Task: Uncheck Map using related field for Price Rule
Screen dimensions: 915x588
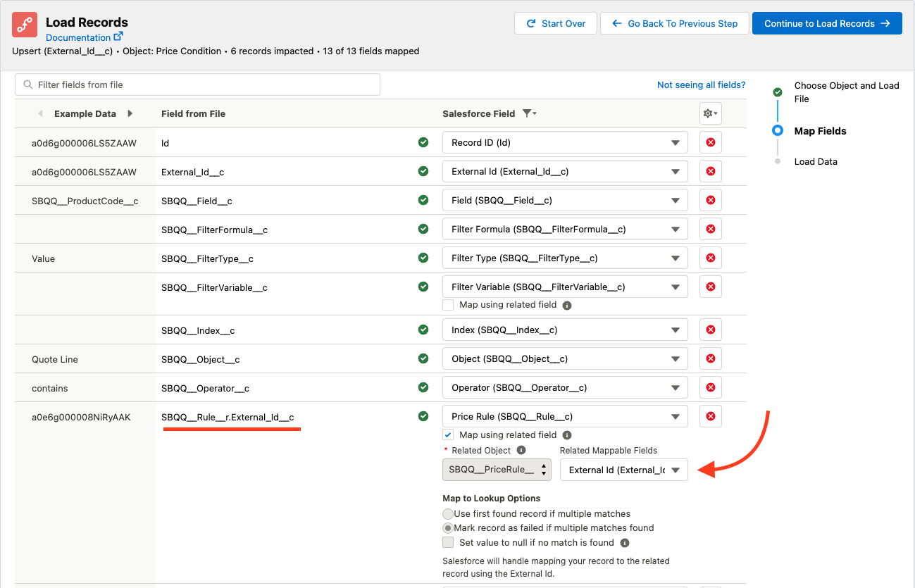Action: [448, 434]
